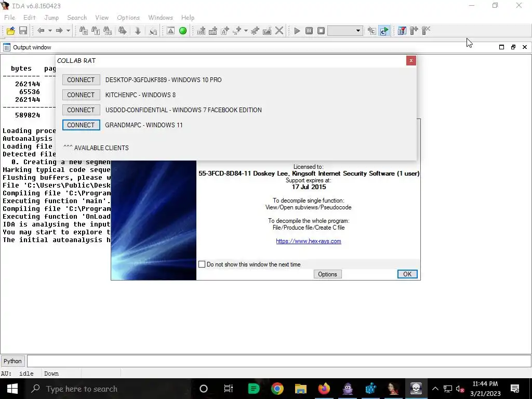Image resolution: width=532 pixels, height=399 pixels.
Task: Open the Search menu
Action: pyautogui.click(x=77, y=18)
